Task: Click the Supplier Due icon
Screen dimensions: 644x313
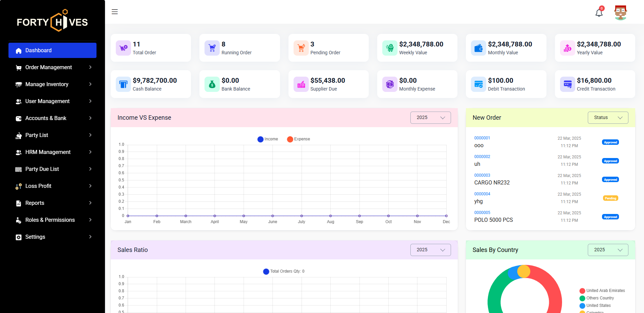Action: [x=301, y=84]
